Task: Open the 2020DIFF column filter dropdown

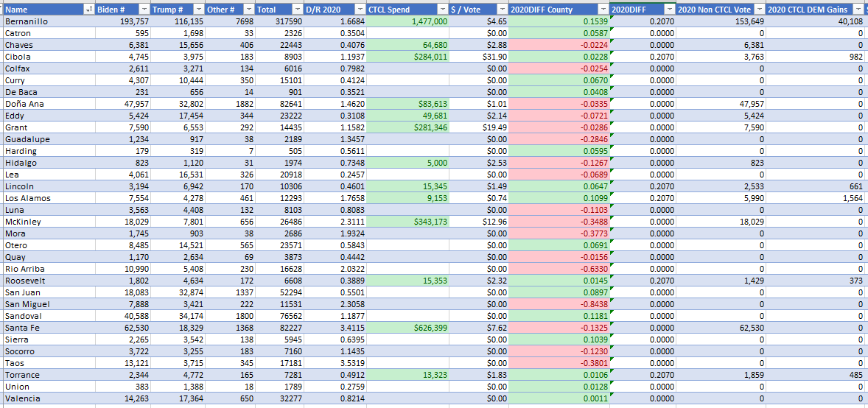Action: pos(670,10)
